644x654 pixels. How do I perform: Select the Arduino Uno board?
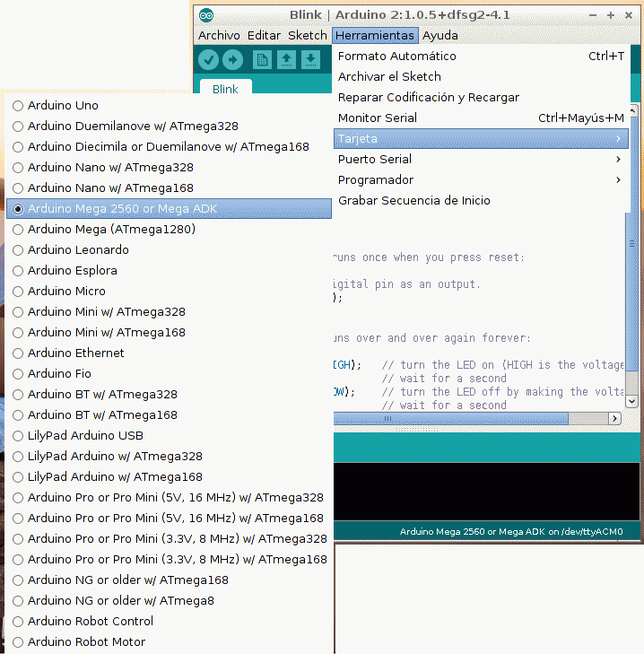63,106
